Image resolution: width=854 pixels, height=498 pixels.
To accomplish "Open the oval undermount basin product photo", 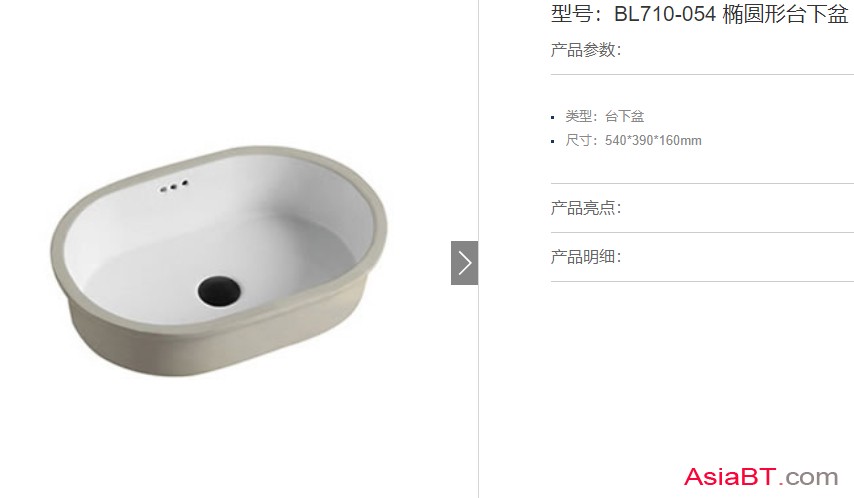I will click(219, 261).
